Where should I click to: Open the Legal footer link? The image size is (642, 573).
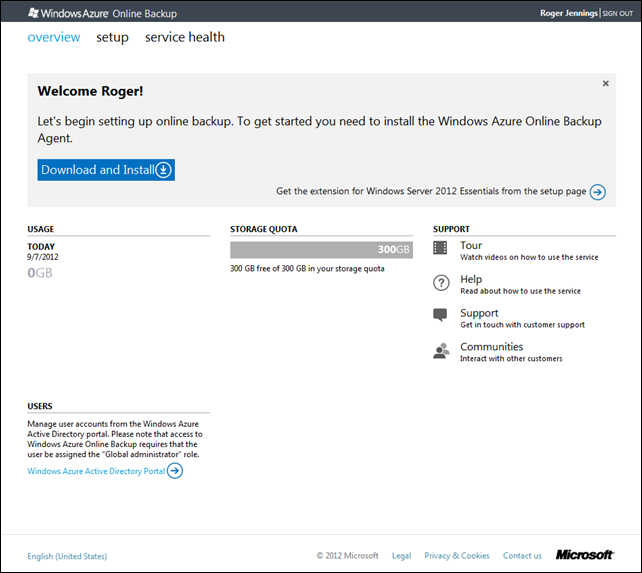point(401,556)
